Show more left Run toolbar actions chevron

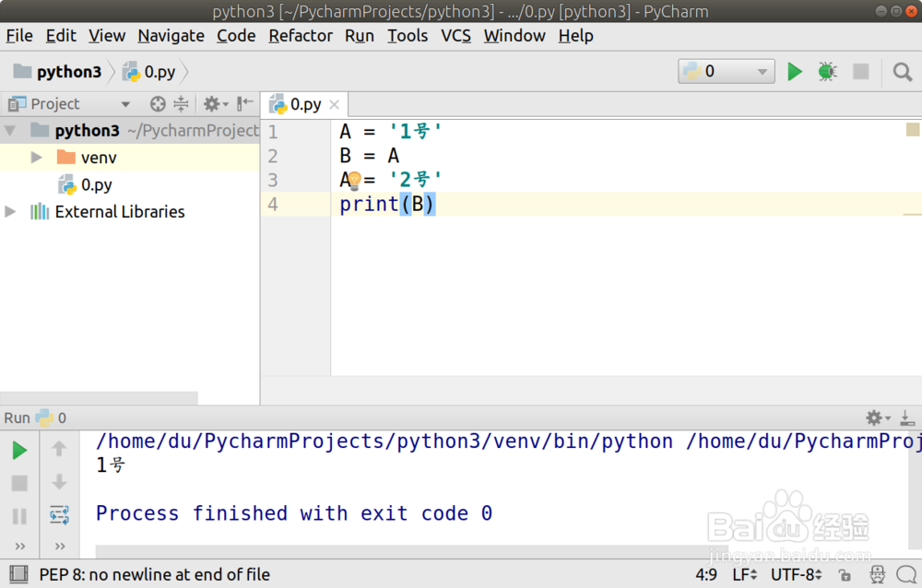[x=20, y=547]
